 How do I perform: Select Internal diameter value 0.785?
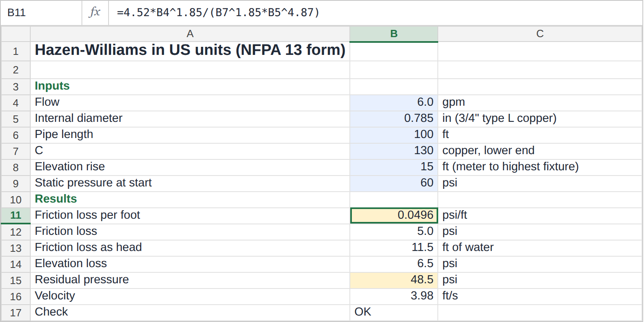tap(394, 119)
